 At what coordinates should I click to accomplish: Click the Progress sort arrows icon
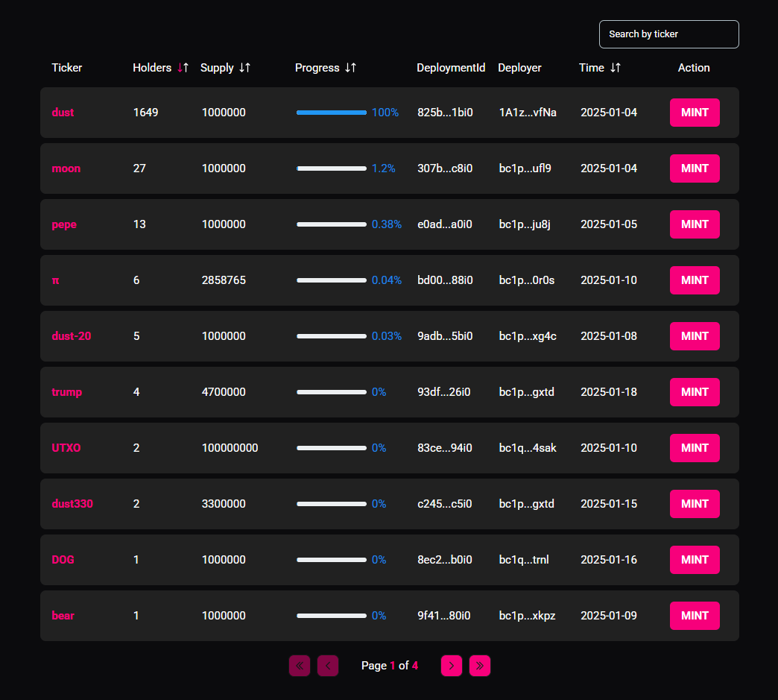351,68
